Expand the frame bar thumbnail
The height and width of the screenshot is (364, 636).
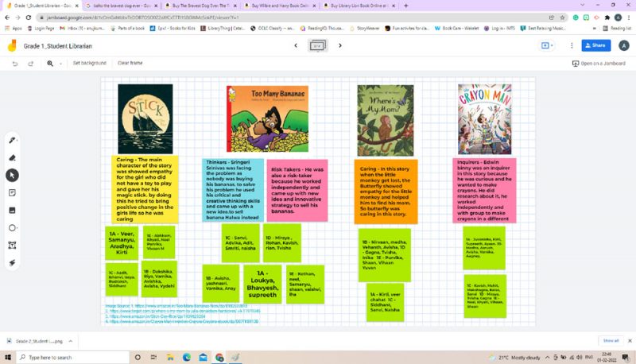317,45
